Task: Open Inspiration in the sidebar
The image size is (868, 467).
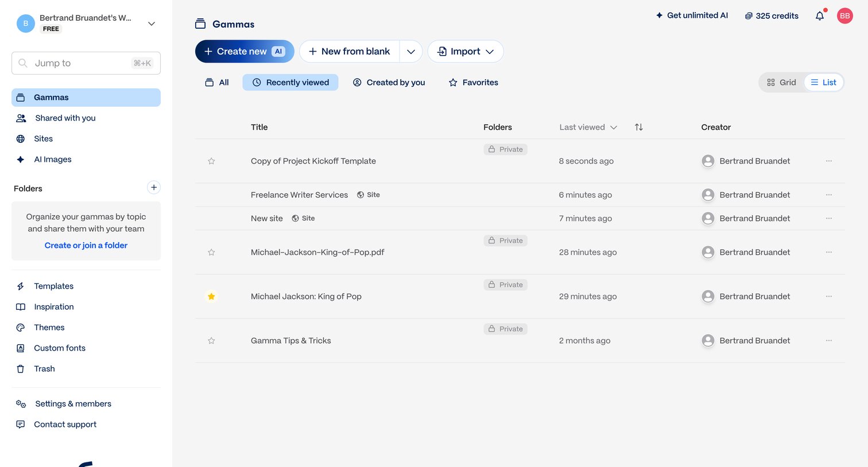Action: (86, 307)
